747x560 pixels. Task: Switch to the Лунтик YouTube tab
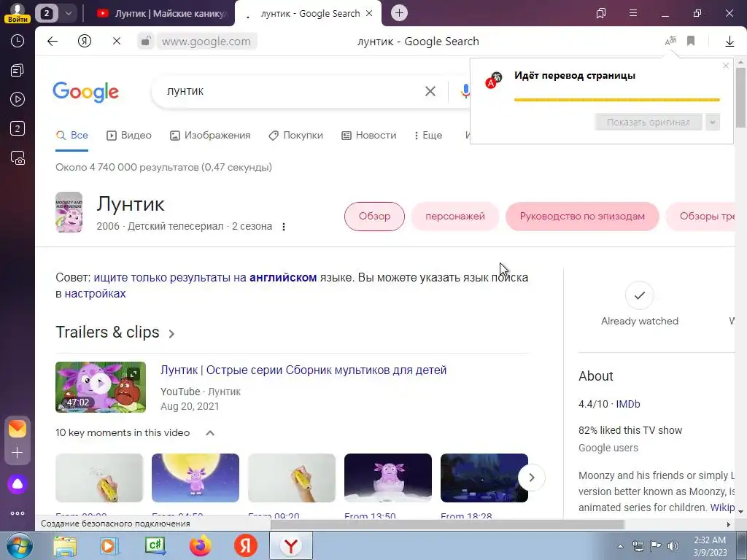[x=160, y=13]
